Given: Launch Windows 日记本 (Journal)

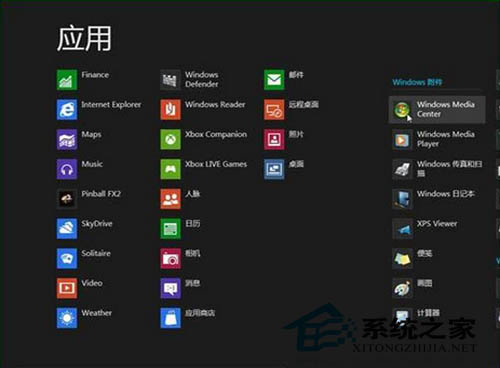Looking at the screenshot, I should (x=434, y=199).
